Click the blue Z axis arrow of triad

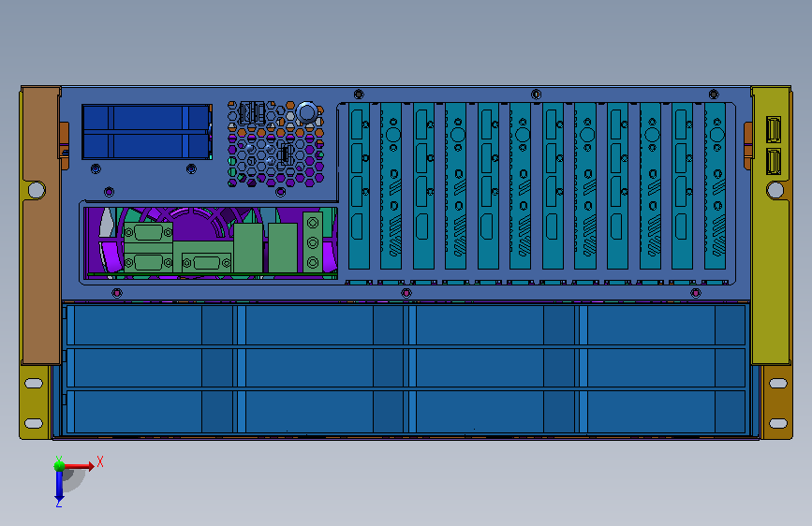tap(59, 486)
